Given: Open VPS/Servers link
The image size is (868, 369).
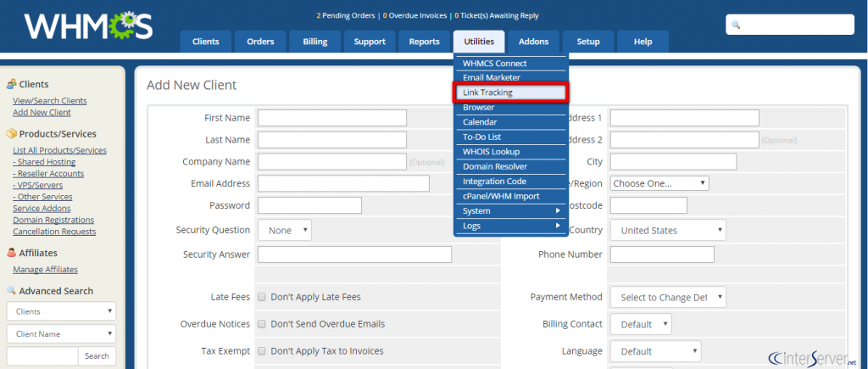Looking at the screenshot, I should tap(37, 186).
